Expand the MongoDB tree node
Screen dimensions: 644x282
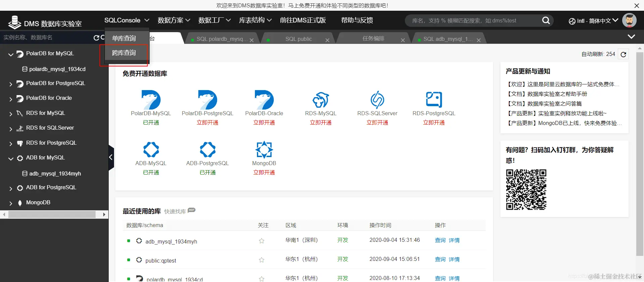coord(11,203)
